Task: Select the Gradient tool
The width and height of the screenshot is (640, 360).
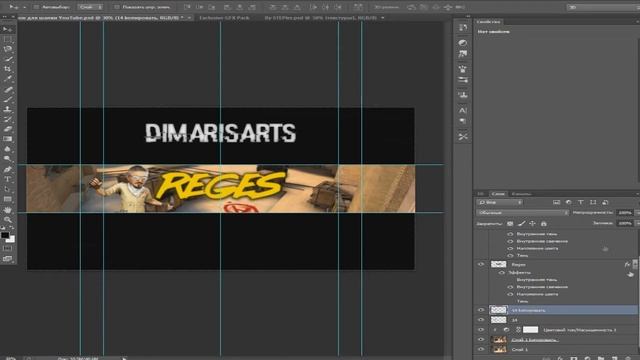Action: click(x=8, y=139)
